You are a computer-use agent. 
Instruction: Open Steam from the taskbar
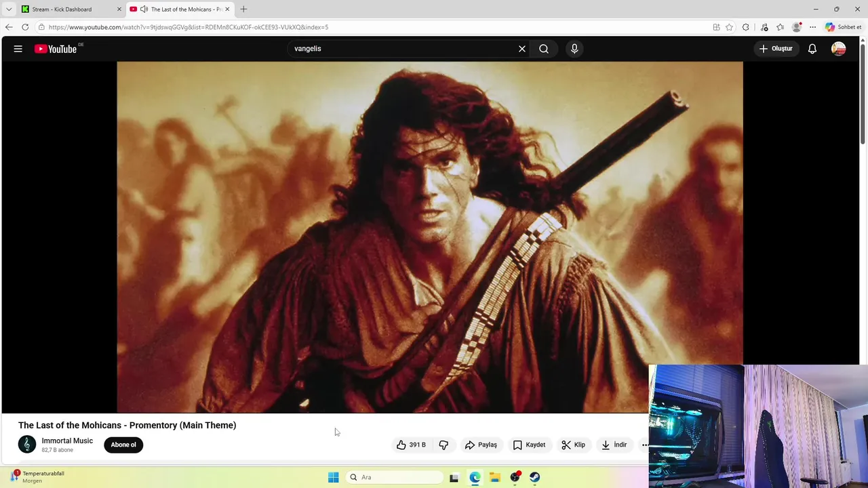coord(535,477)
